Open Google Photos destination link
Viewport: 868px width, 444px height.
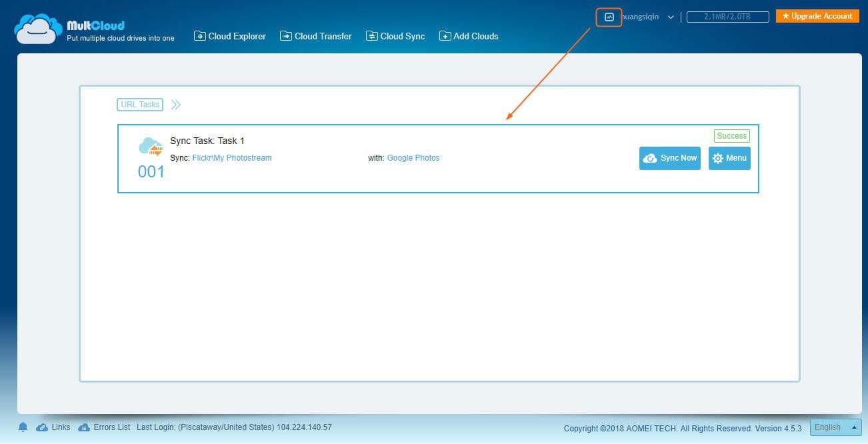(413, 158)
